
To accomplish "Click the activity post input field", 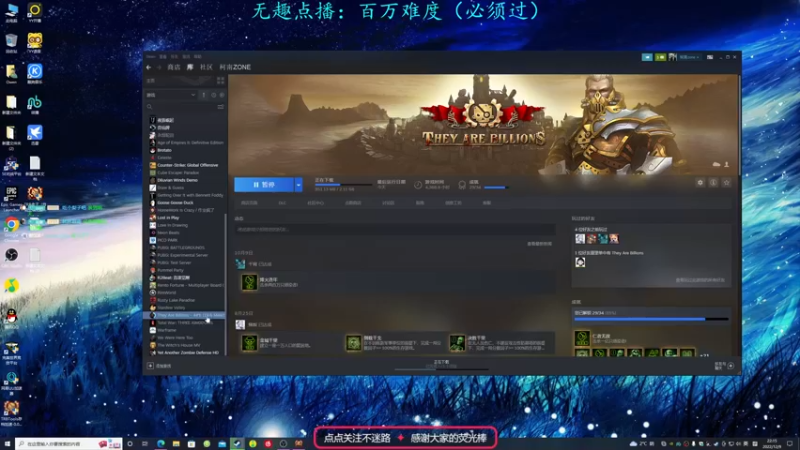I will pos(395,230).
